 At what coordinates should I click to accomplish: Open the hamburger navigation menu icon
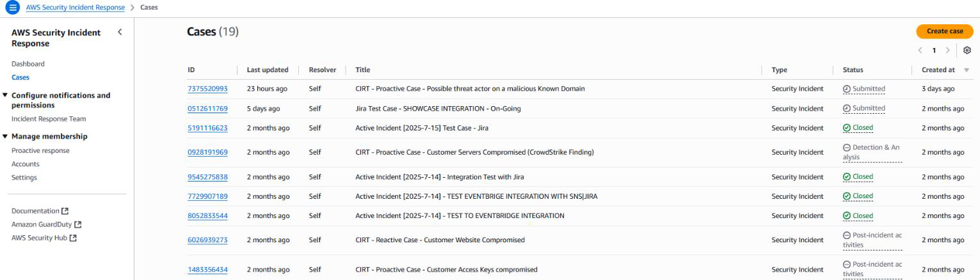tap(13, 7)
